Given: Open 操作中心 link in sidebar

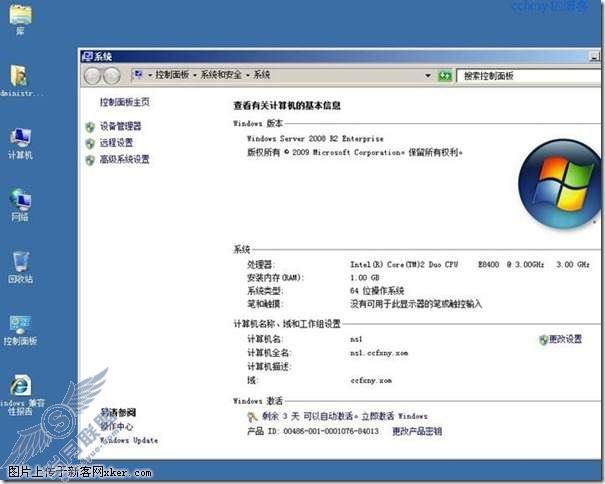Looking at the screenshot, I should point(117,426).
